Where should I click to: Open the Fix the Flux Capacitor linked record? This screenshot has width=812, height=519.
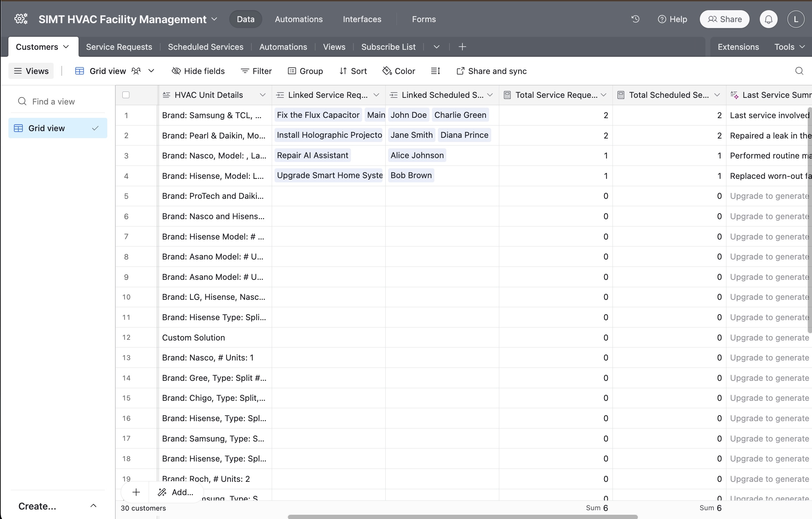point(318,115)
